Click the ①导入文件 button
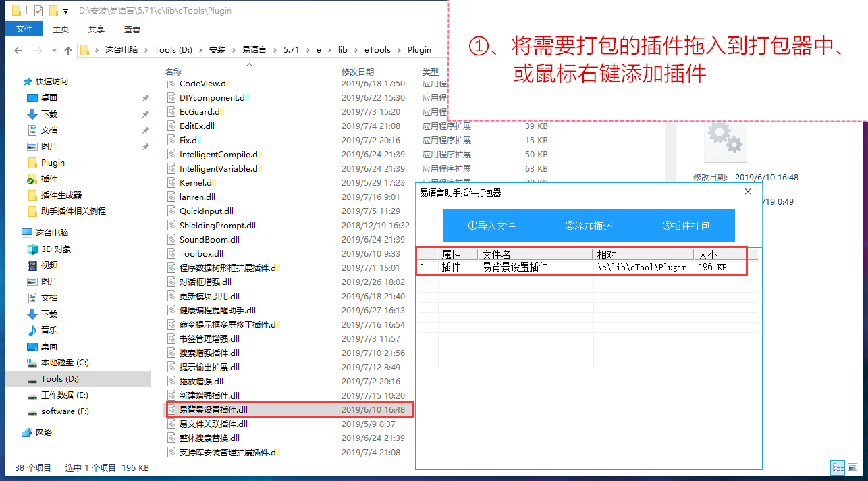This screenshot has width=868, height=481. tap(491, 226)
